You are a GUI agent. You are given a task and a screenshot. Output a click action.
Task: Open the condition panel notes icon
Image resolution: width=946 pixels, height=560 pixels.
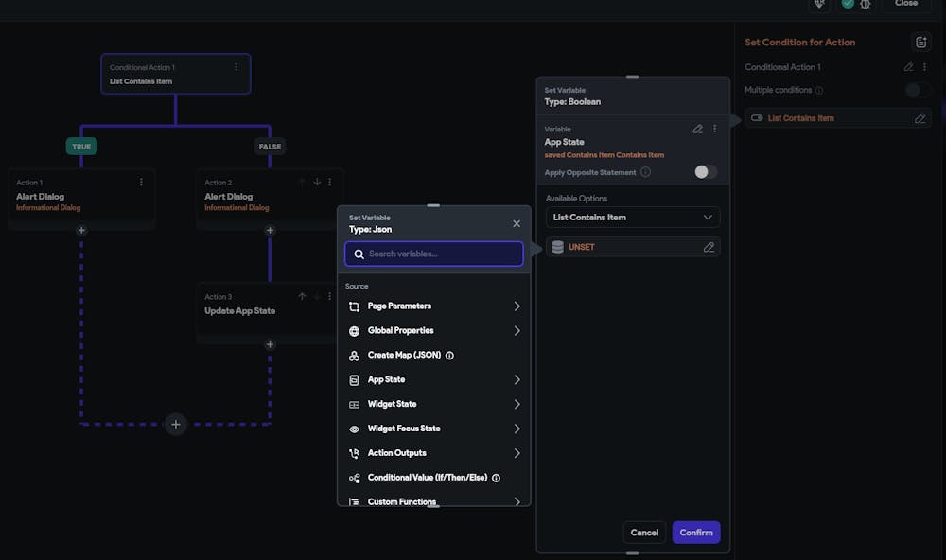pos(920,43)
